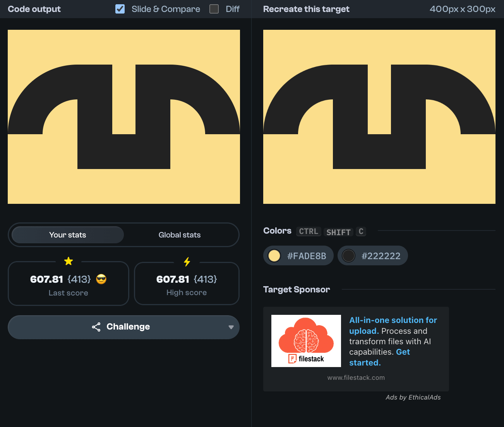Screen dimensions: 504x427
Task: Click the C key badge beside Colors
Action: click(361, 231)
